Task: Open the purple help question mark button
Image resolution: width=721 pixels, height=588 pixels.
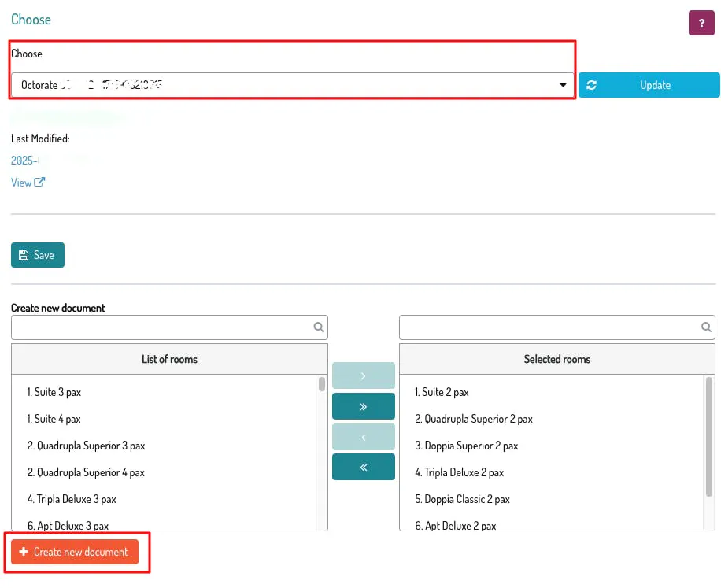Action: [701, 23]
